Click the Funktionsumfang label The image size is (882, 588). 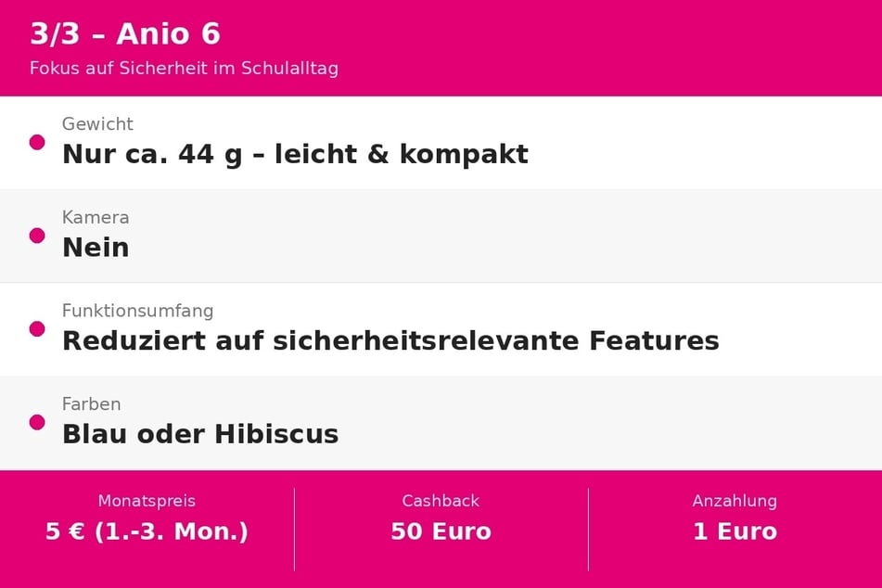(x=138, y=311)
